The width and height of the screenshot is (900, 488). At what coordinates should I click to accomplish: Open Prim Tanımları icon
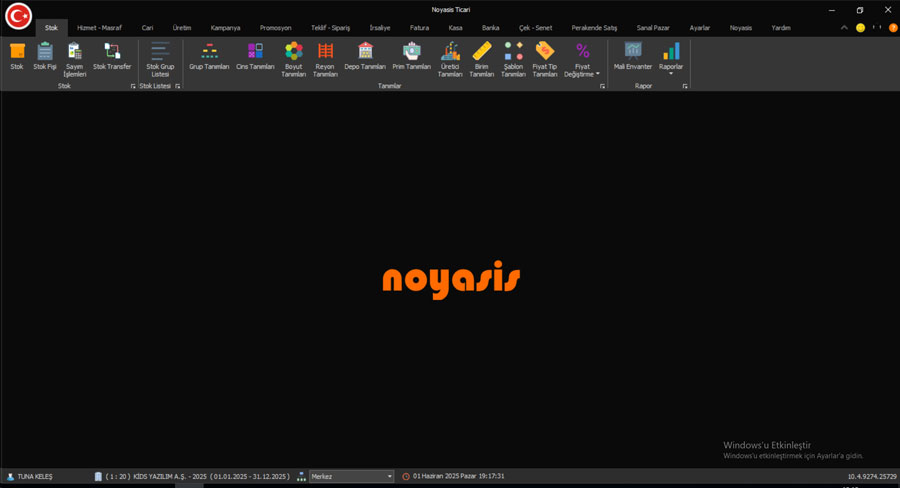click(412, 51)
